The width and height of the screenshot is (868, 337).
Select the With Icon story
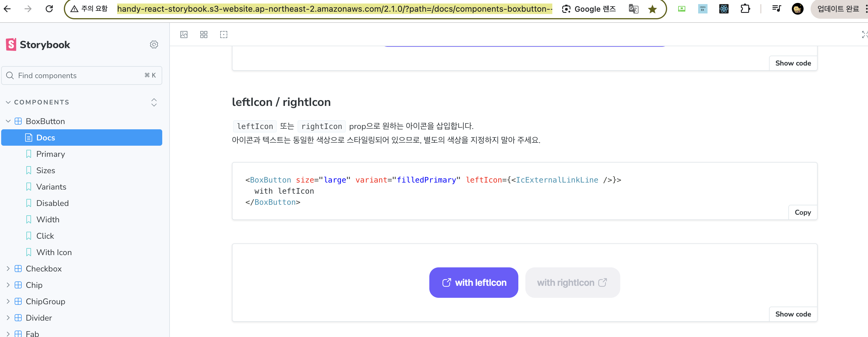coord(54,252)
